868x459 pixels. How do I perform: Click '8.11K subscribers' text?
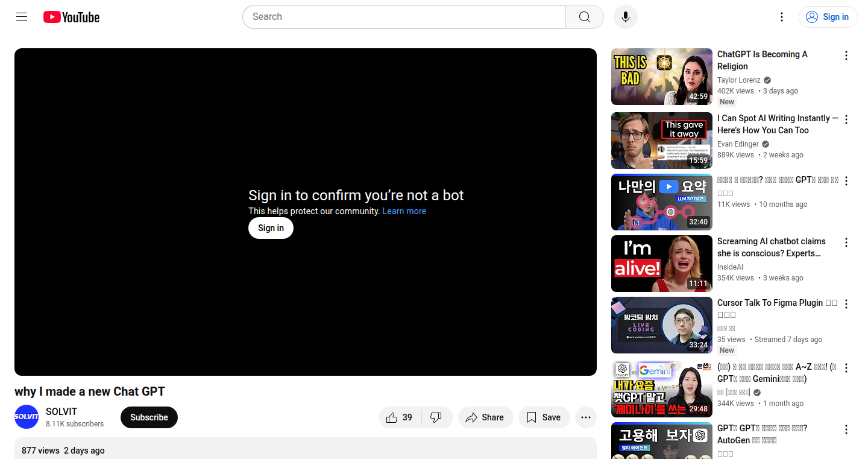click(75, 424)
